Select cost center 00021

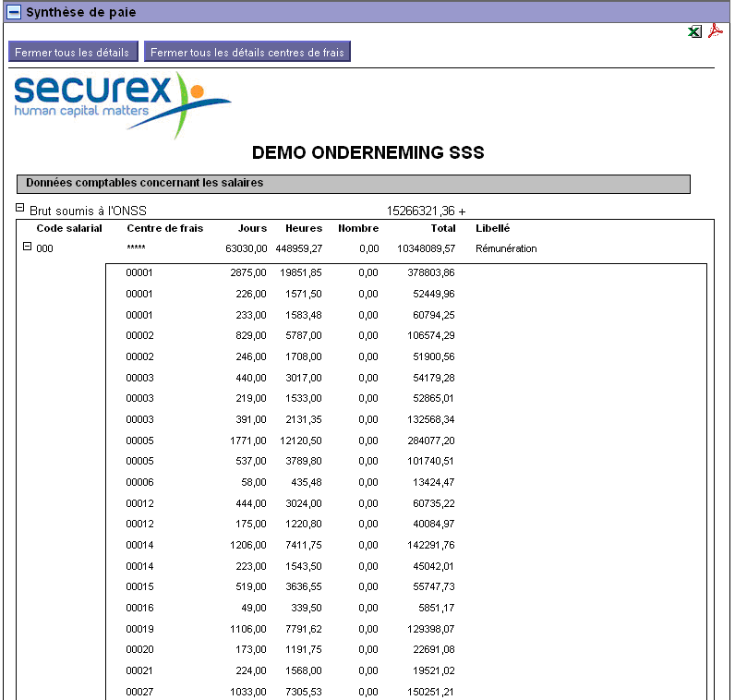coord(139,671)
